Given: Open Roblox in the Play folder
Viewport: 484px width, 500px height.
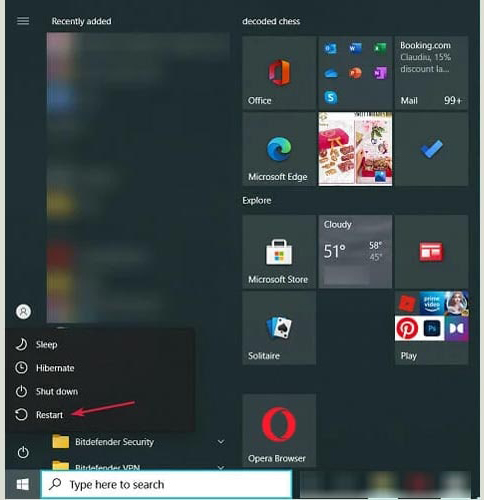Looking at the screenshot, I should point(407,303).
